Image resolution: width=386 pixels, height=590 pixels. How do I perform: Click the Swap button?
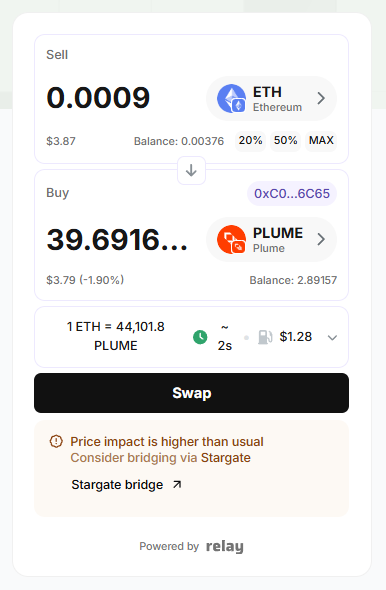[x=191, y=393]
